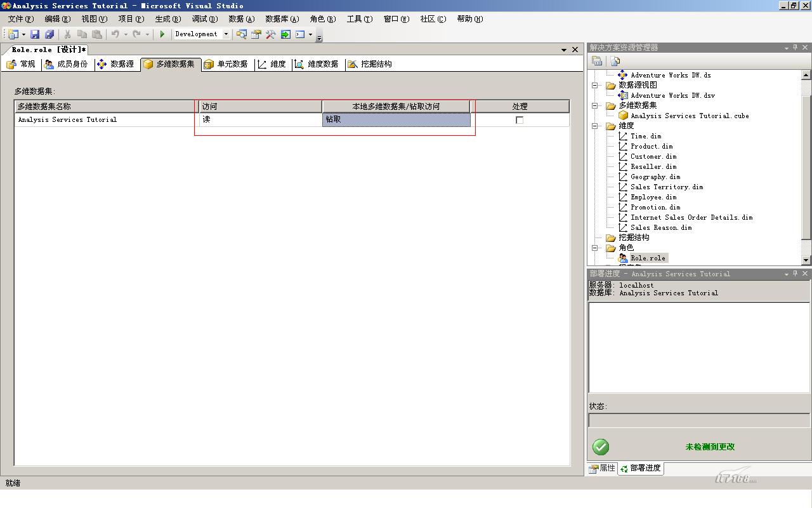The image size is (812, 508).
Task: Open the Development configuration dropdown
Action: (x=226, y=34)
